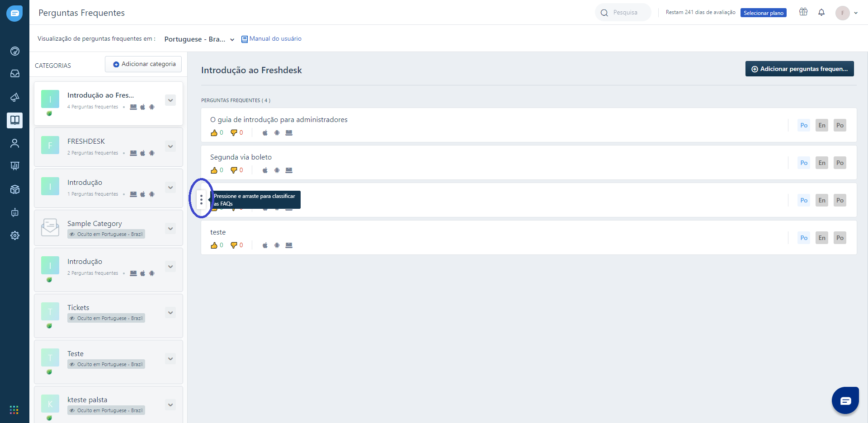Click thumbs down on 'teste' FAQ
This screenshot has height=423, width=868.
coord(234,245)
